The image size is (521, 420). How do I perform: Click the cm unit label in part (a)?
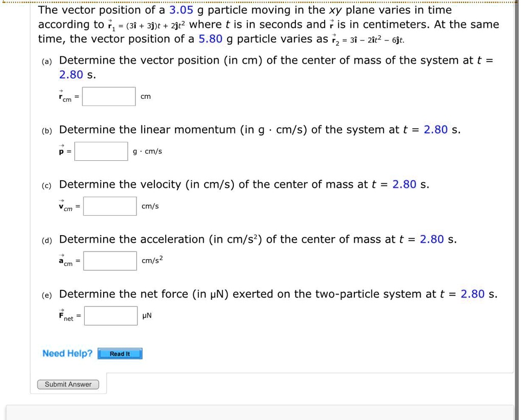click(x=145, y=96)
